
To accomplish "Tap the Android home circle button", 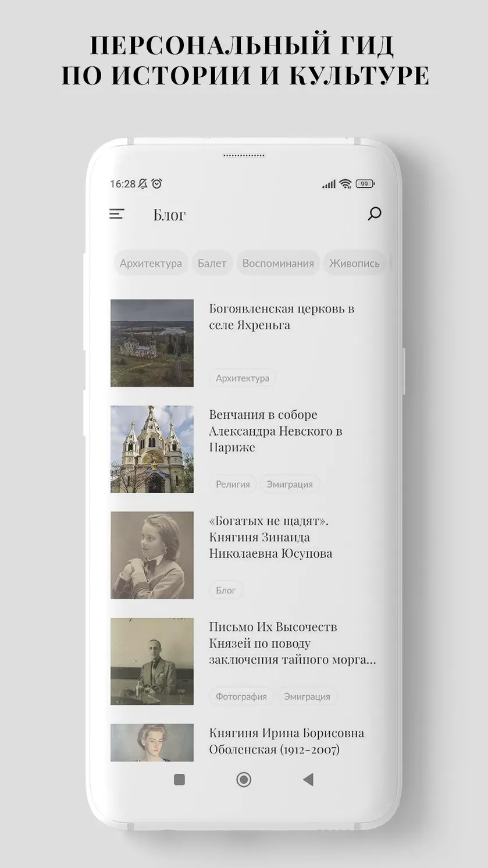I will (x=244, y=780).
